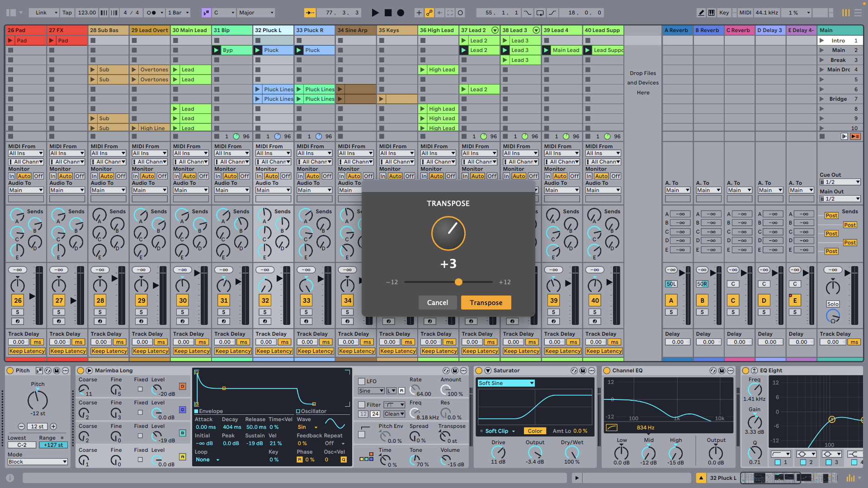Screen dimensions: 868x488
Task: Click the MIDI Arrangement Overdub plus icon
Action: [419, 13]
